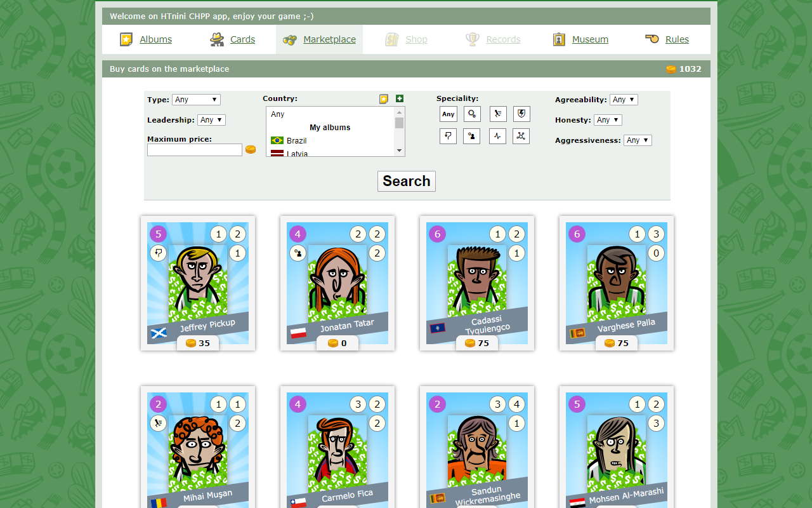Open the Museum tab
812x508 pixels.
pos(580,39)
